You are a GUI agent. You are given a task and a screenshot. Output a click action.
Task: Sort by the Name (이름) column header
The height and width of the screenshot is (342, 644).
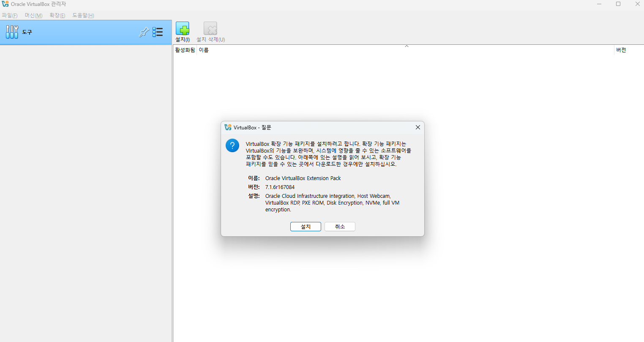[406, 50]
